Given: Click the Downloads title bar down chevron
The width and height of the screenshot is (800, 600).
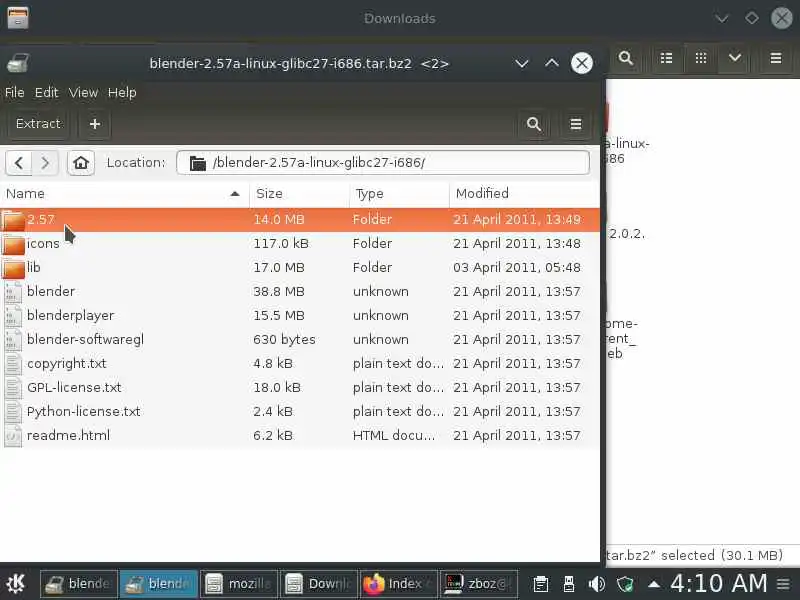Looking at the screenshot, I should coord(721,19).
